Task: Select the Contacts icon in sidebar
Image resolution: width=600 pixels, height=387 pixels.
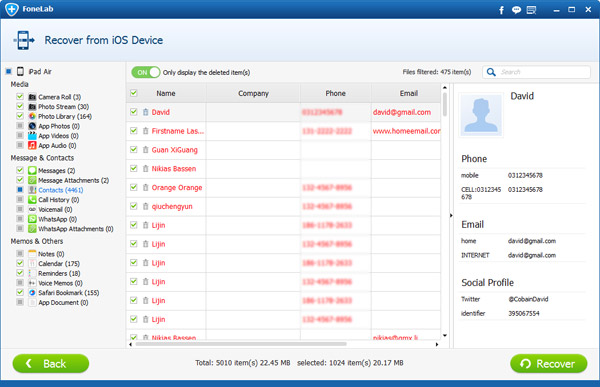Action: [x=33, y=190]
